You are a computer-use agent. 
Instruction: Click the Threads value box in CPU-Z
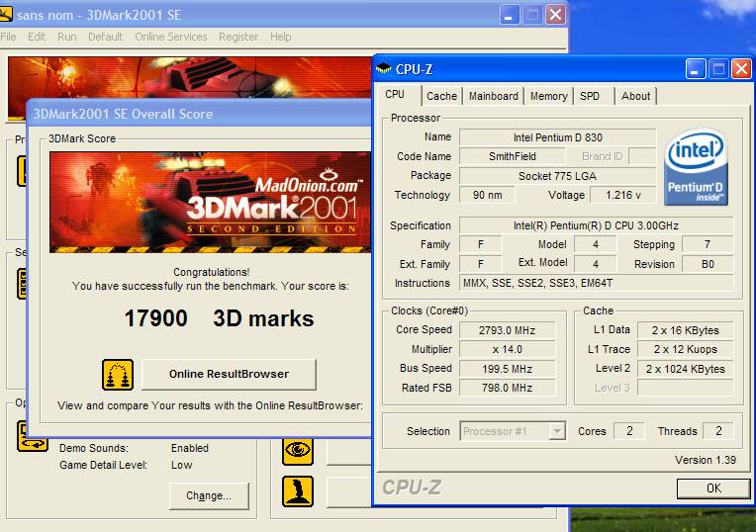pyautogui.click(x=718, y=431)
